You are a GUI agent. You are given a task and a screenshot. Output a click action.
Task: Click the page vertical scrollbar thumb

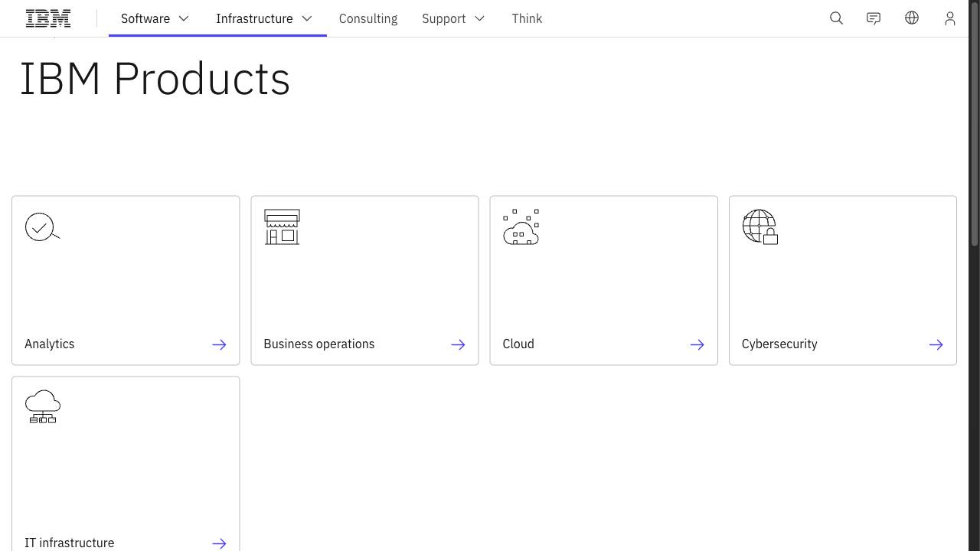pos(975,124)
